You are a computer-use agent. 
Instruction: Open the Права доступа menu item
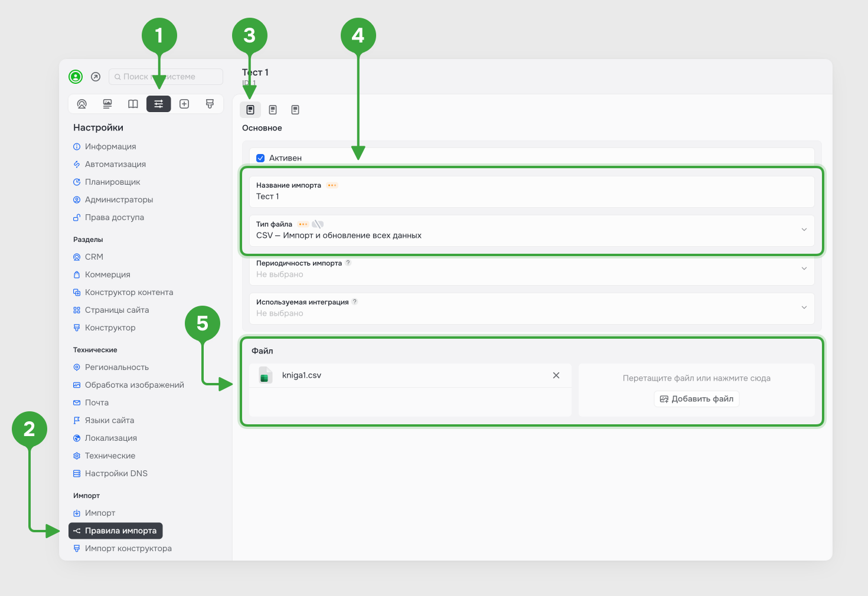pyautogui.click(x=114, y=217)
